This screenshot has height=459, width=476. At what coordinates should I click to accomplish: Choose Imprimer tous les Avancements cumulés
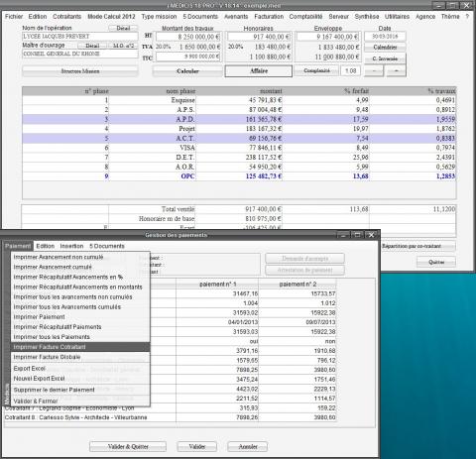pyautogui.click(x=80, y=306)
